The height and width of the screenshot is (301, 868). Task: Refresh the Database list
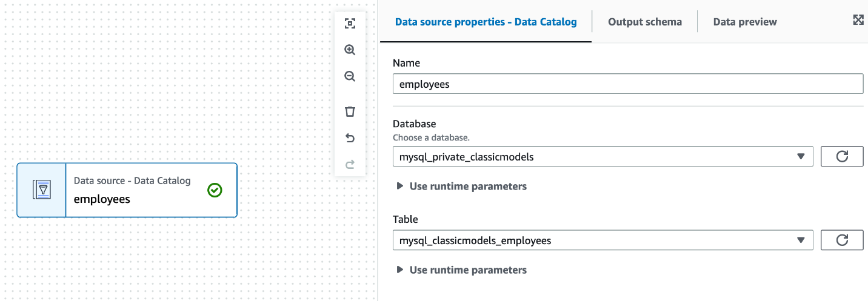[841, 156]
